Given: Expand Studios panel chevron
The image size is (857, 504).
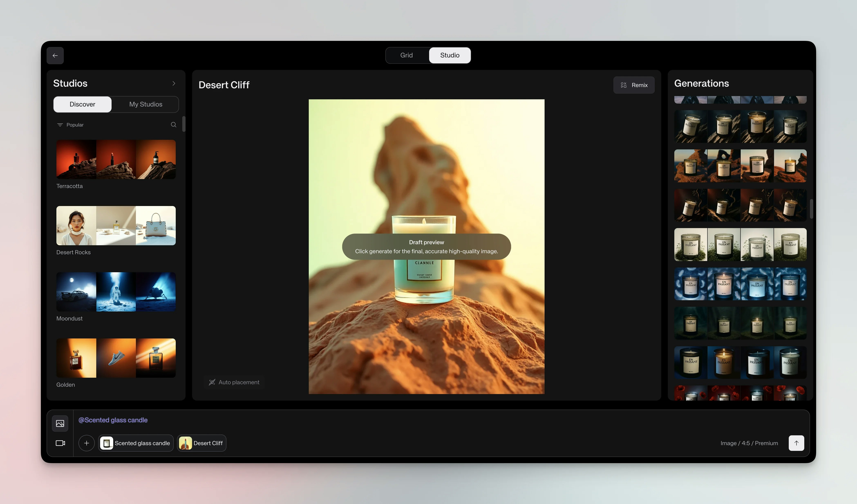Looking at the screenshot, I should point(174,83).
